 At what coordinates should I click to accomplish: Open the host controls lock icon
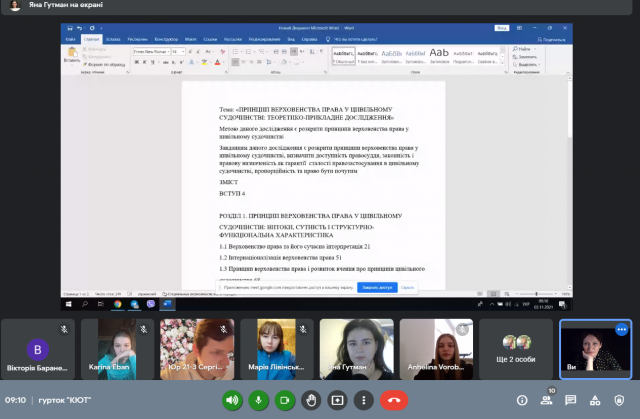(621, 400)
